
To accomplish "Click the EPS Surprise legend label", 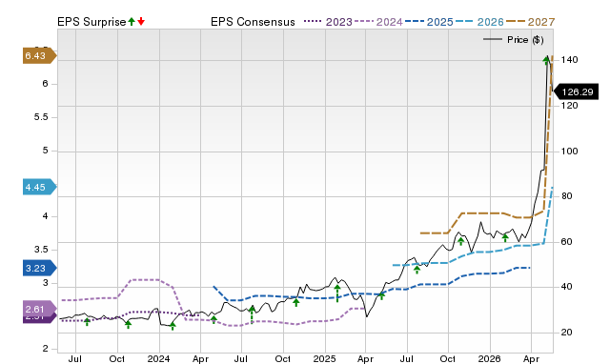I will pos(91,22).
